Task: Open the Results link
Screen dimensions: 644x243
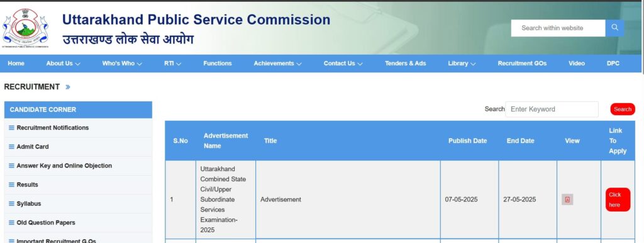Action: coord(27,184)
